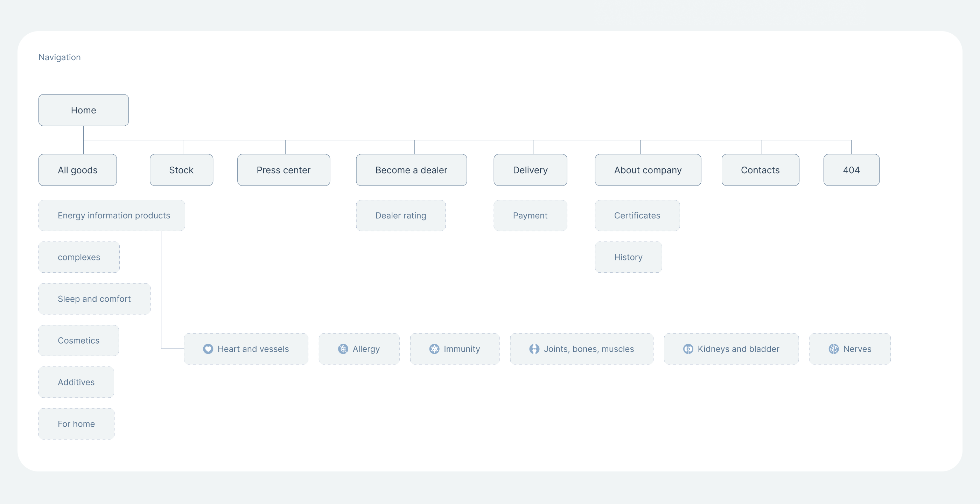Select the Sleep and comfort subcategory
Screen dimensions: 980x504
(94, 299)
